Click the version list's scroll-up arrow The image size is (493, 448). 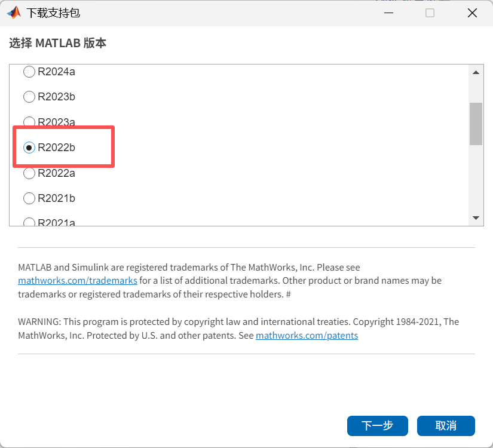476,73
